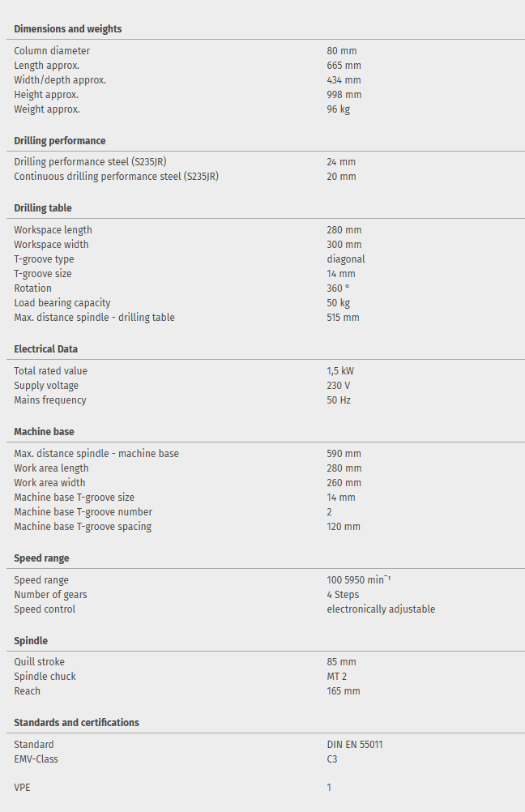Click the Electrical Data section heading
This screenshot has width=525, height=812.
(45, 349)
